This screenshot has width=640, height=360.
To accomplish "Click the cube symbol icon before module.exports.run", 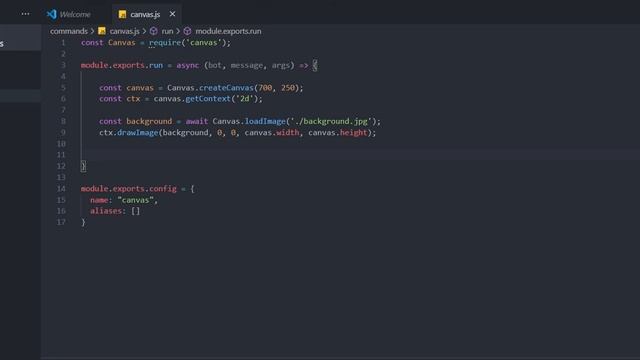I will (187, 31).
